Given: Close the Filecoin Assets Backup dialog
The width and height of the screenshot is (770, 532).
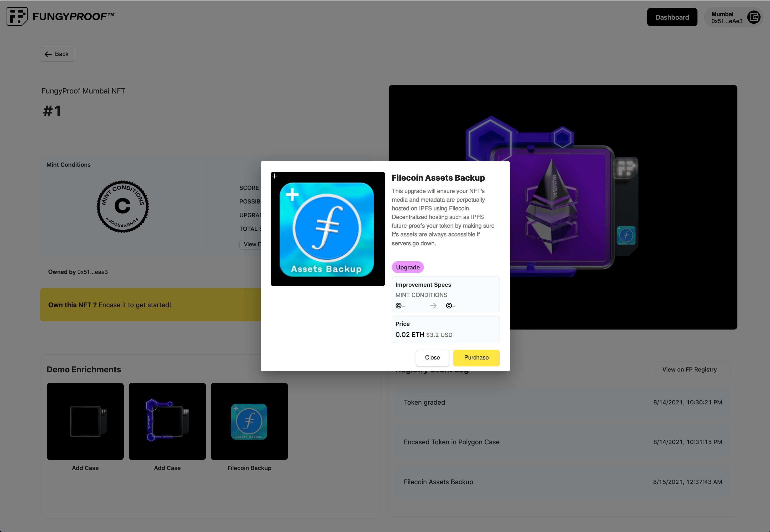Looking at the screenshot, I should [x=432, y=358].
